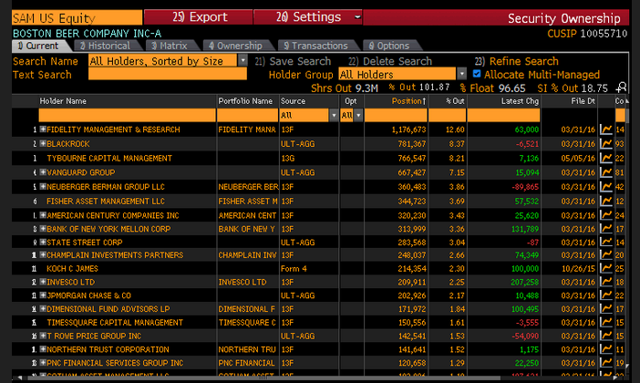Click the Position filter field
The width and height of the screenshot is (640, 383).
396,116
